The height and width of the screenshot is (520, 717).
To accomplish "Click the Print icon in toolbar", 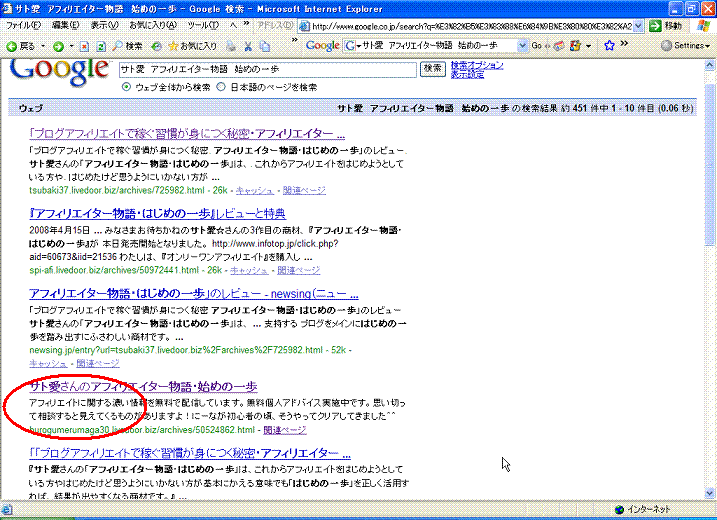I will 231,46.
